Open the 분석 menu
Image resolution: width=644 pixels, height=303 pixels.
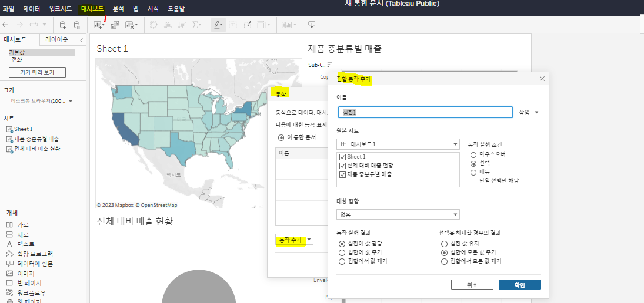(x=118, y=8)
